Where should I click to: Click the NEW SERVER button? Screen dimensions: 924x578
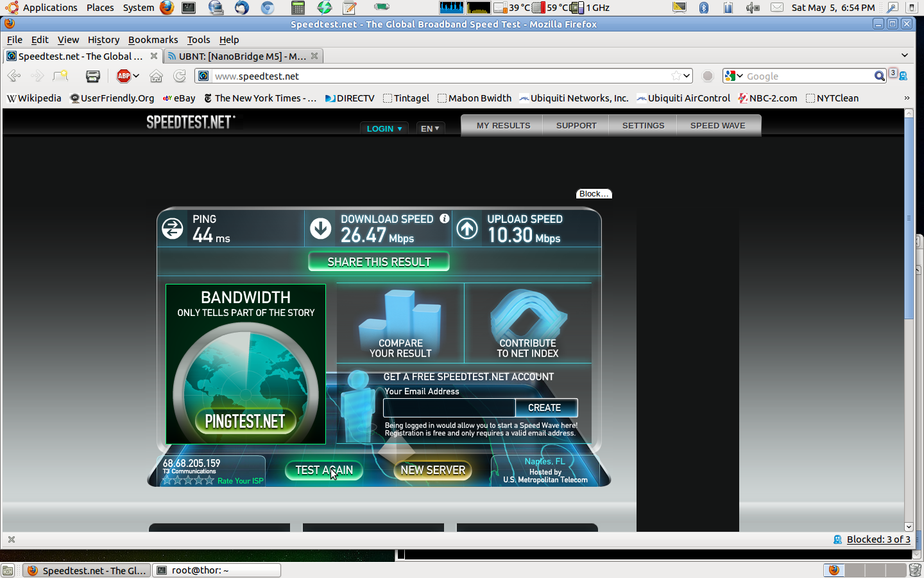(432, 470)
